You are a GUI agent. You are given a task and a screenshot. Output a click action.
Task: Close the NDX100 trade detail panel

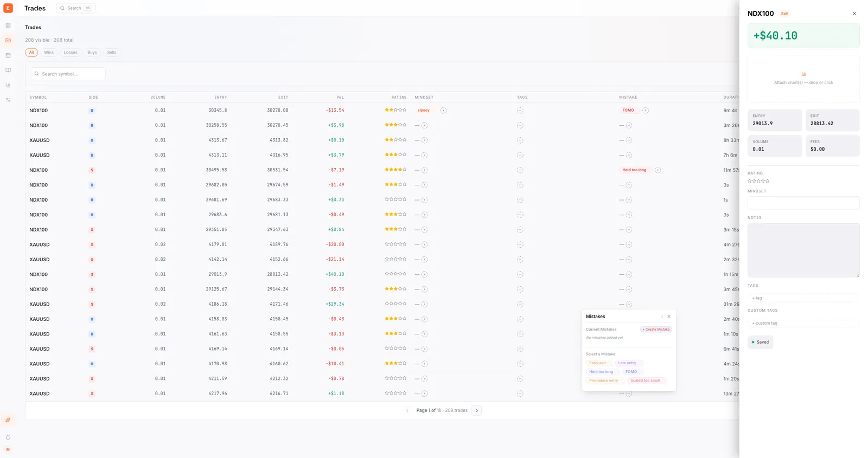point(854,14)
